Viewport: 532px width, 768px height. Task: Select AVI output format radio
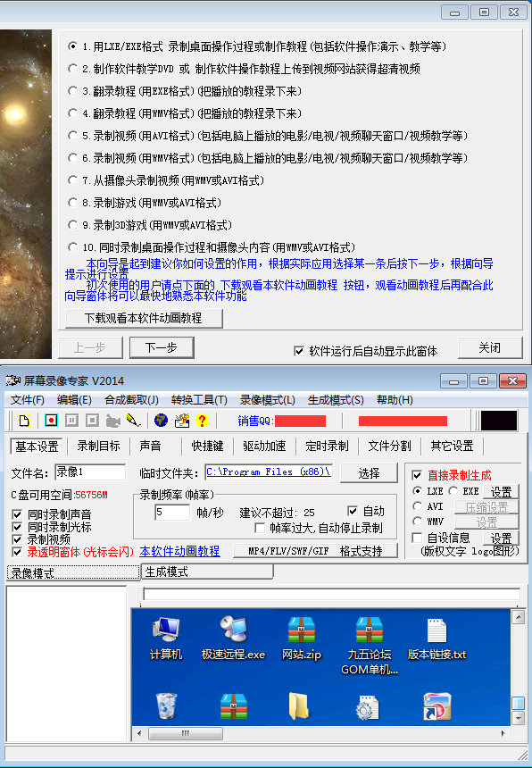pos(418,506)
